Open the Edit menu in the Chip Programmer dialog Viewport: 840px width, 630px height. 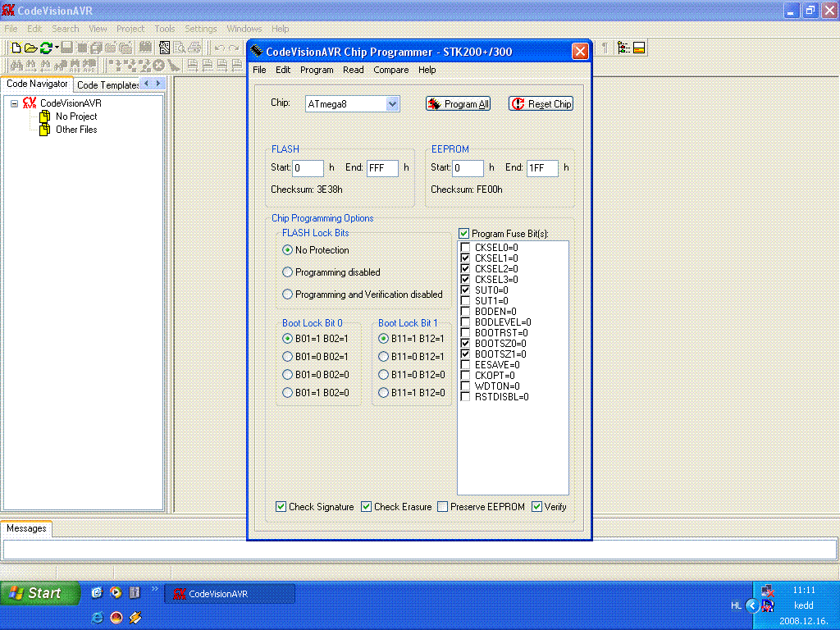(283, 70)
